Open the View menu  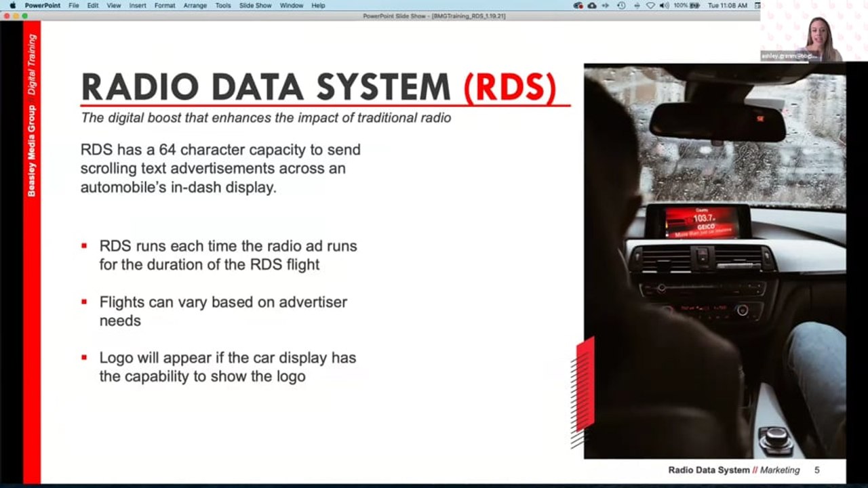click(114, 5)
